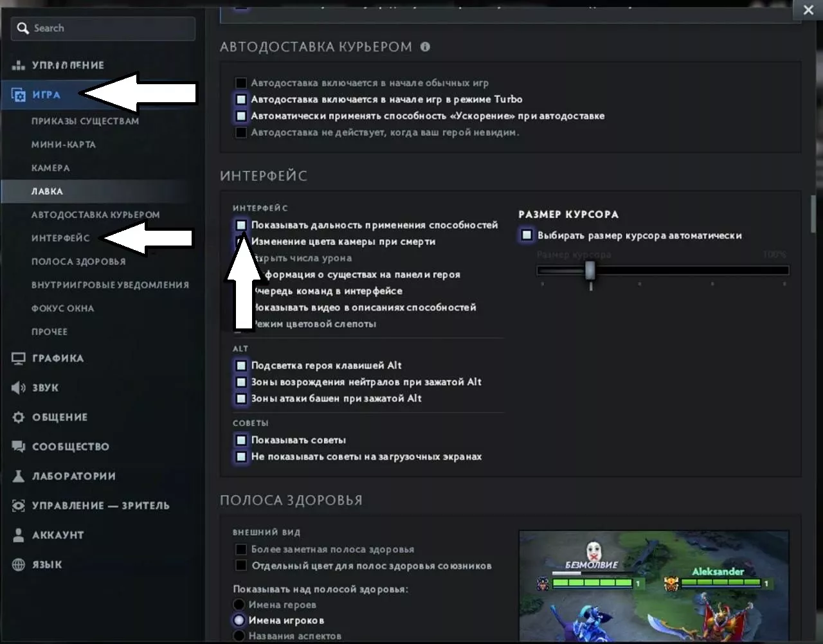The height and width of the screenshot is (644, 823).
Task: Open the Управление — зритель settings category
Action: 101,506
